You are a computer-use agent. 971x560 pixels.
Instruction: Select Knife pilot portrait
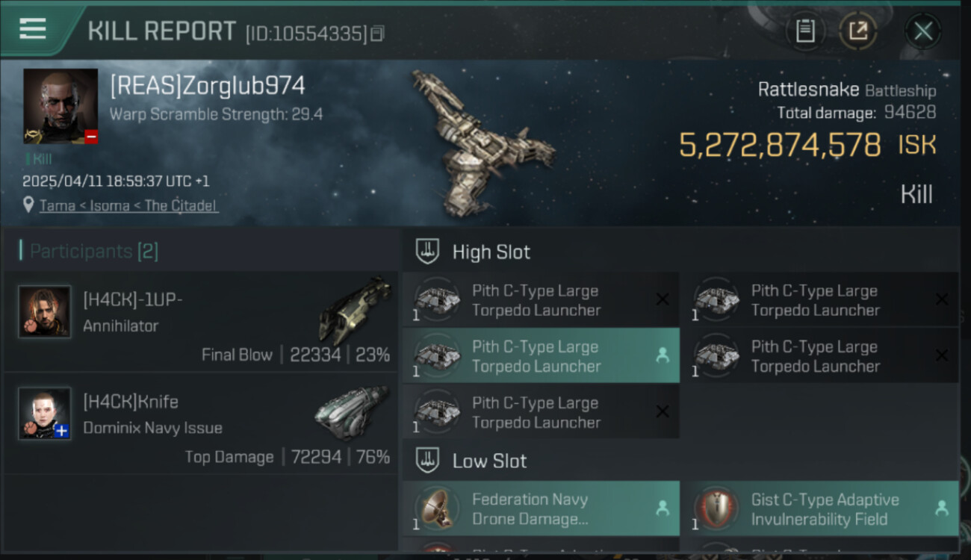pyautogui.click(x=45, y=413)
